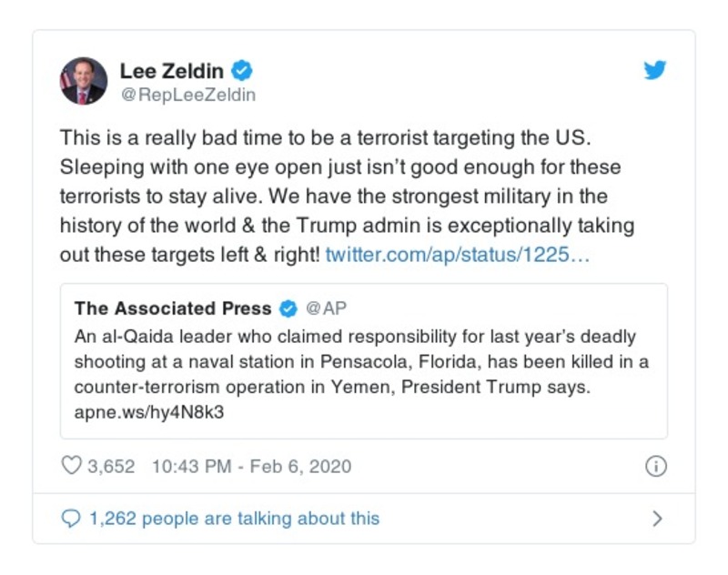Click the Associated Press verified badge
The width and height of the screenshot is (728, 575).
point(288,308)
